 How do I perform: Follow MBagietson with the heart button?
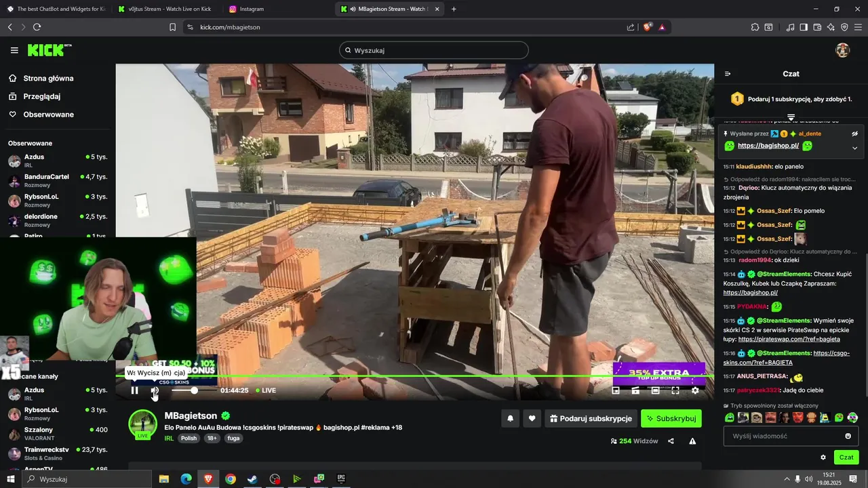(532, 419)
